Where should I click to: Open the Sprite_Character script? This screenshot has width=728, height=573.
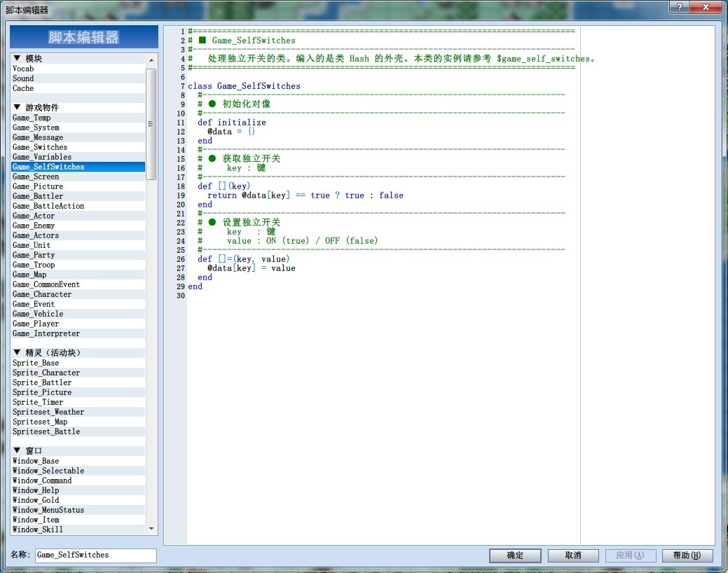(78, 373)
